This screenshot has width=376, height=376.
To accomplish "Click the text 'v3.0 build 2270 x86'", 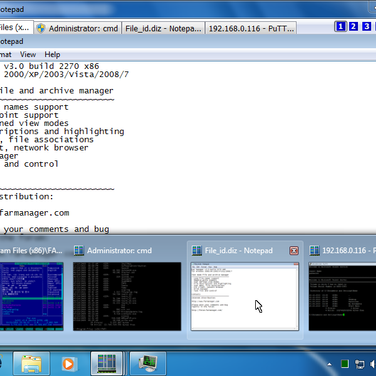I will (51, 66).
